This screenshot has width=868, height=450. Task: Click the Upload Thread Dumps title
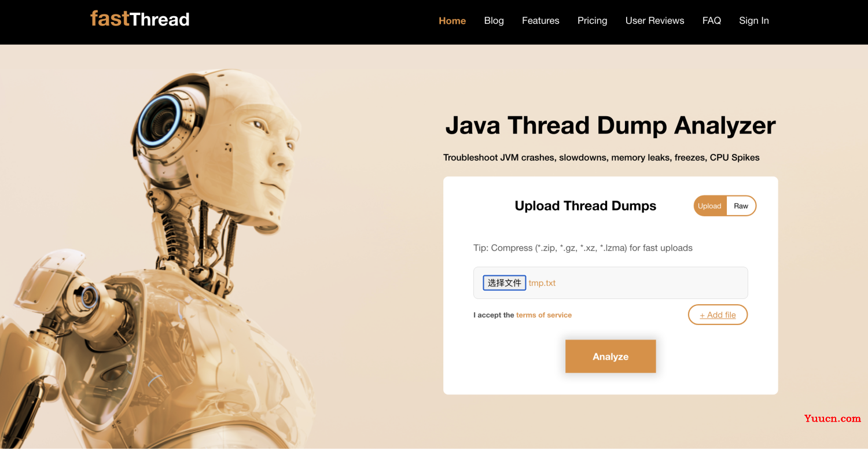point(585,206)
